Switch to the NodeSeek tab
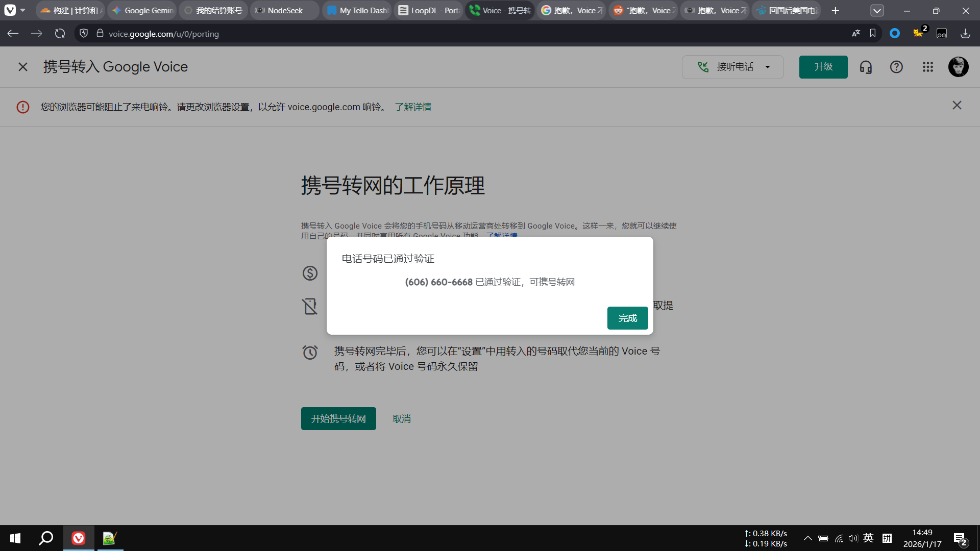 click(x=284, y=10)
